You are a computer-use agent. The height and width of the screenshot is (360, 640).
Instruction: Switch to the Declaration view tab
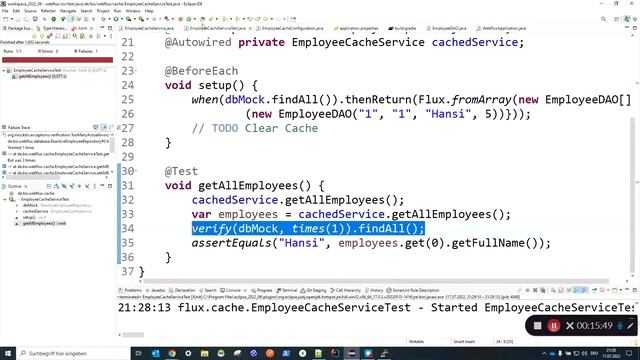click(x=182, y=290)
